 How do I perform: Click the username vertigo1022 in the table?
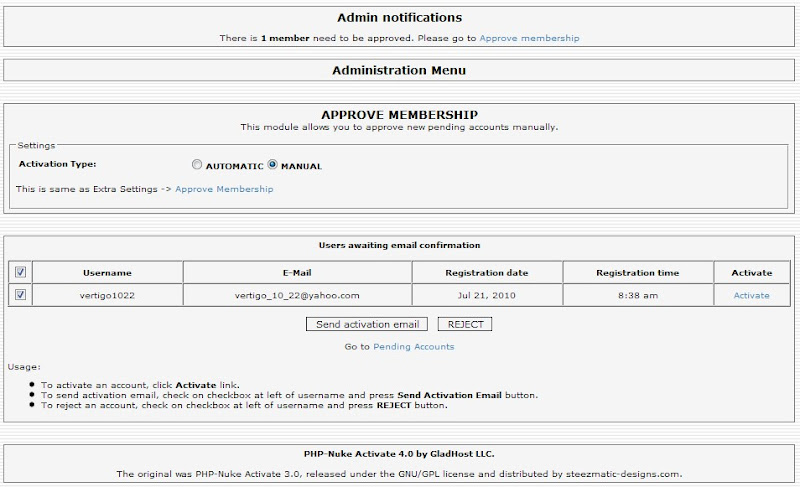107,295
